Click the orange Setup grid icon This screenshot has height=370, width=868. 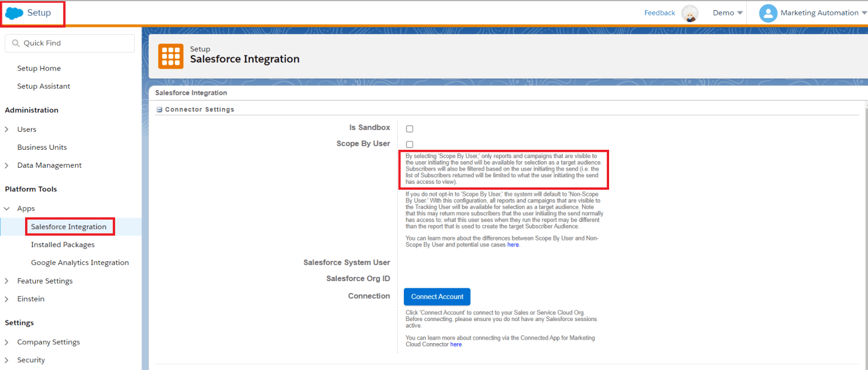pos(171,56)
